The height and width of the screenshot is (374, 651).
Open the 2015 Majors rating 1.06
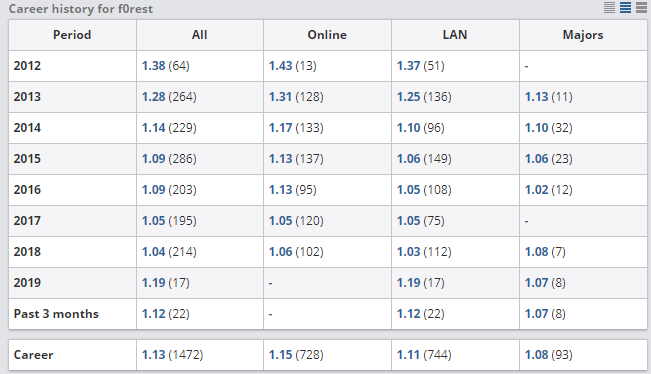coord(536,159)
